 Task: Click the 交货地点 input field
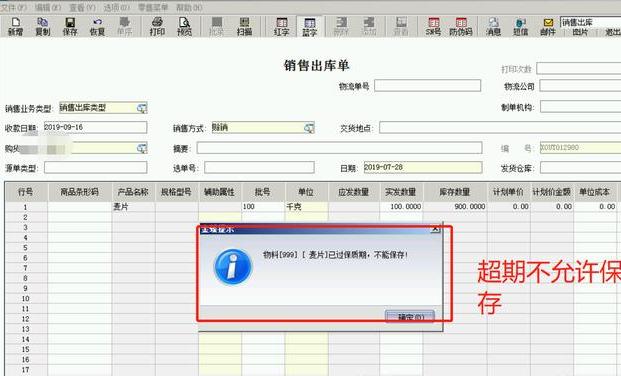(500, 128)
